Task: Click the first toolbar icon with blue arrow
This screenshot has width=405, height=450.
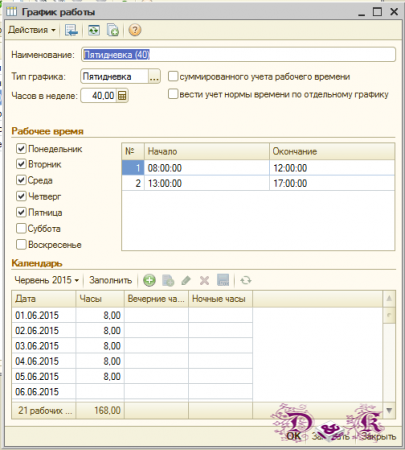Action: [71, 30]
